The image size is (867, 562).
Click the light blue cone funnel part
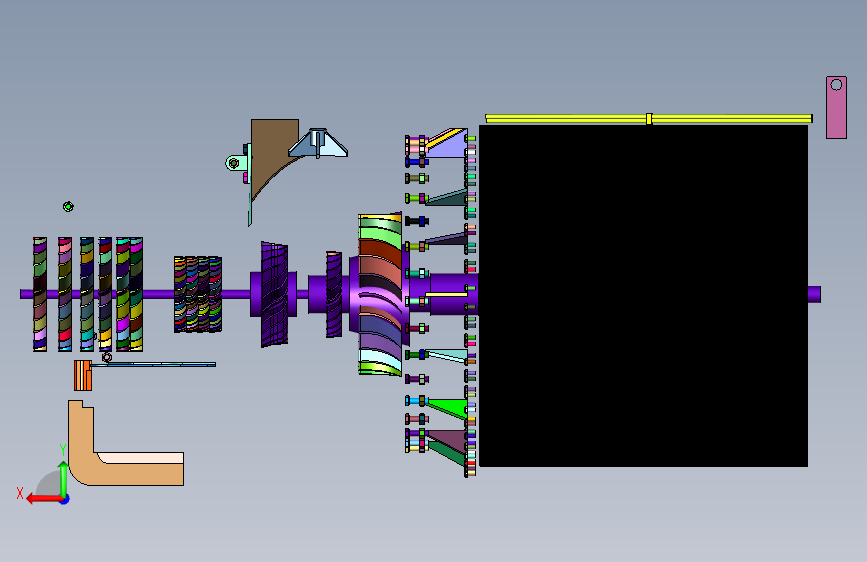click(x=318, y=143)
